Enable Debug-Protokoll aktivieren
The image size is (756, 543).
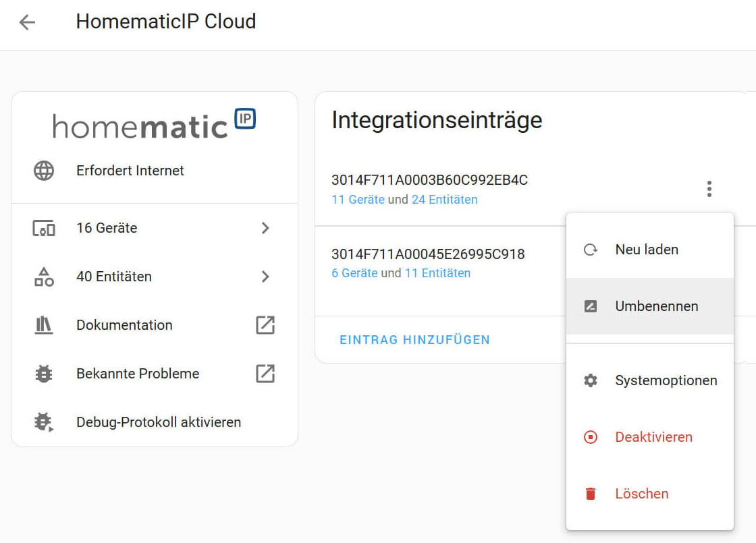point(159,422)
